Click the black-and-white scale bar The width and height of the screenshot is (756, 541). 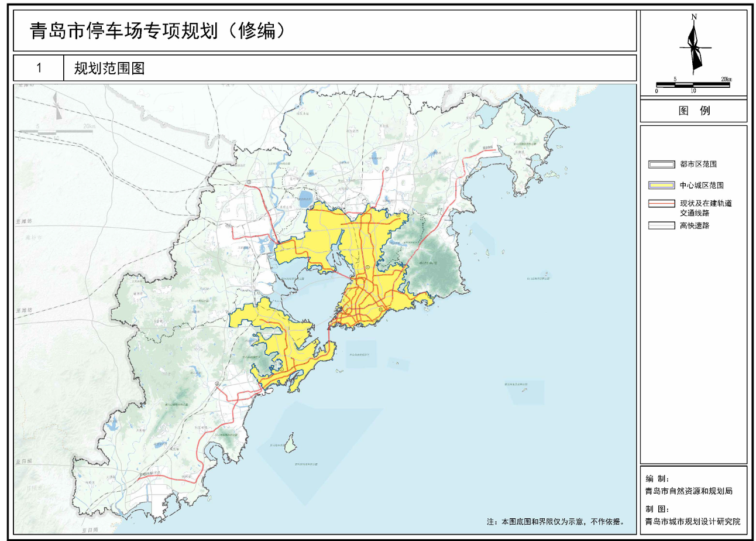pyautogui.click(x=693, y=85)
